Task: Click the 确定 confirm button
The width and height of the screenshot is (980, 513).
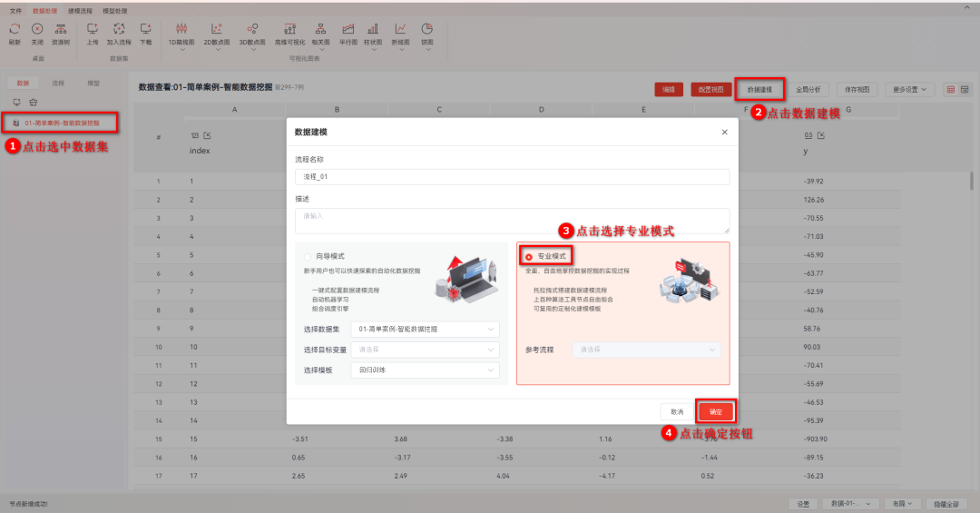Action: (716, 411)
